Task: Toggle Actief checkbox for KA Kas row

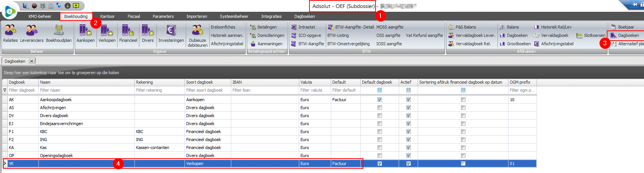Action: point(409,148)
